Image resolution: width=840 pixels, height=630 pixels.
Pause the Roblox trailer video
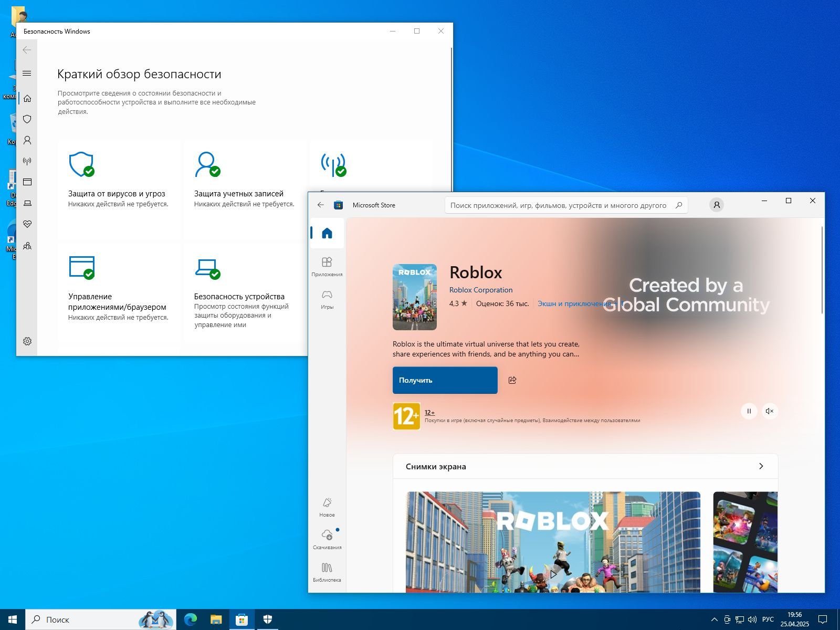tap(749, 411)
